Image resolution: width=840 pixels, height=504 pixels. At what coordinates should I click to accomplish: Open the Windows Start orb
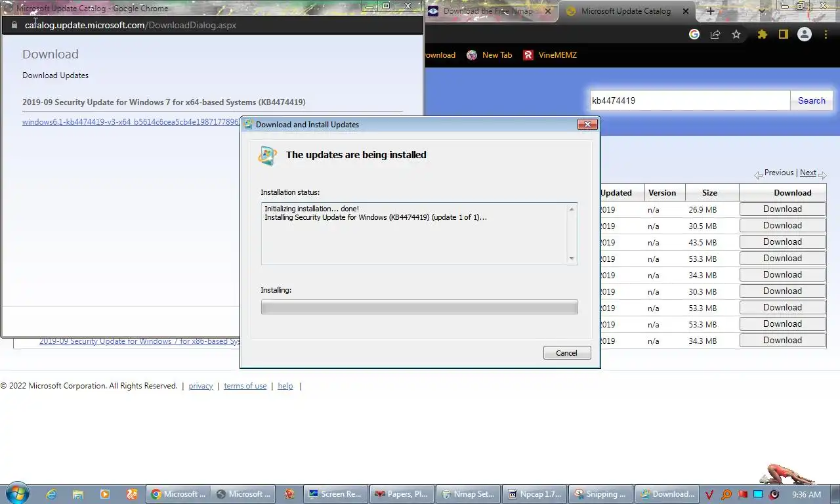[16, 493]
